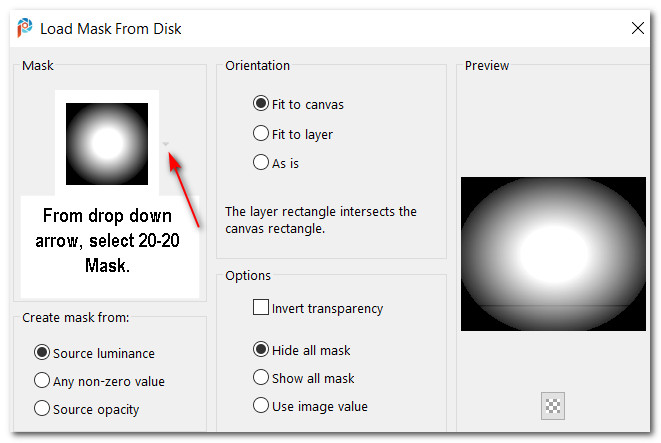This screenshot has width=661, height=443.
Task: Click the mask preview image
Action: coord(553,253)
